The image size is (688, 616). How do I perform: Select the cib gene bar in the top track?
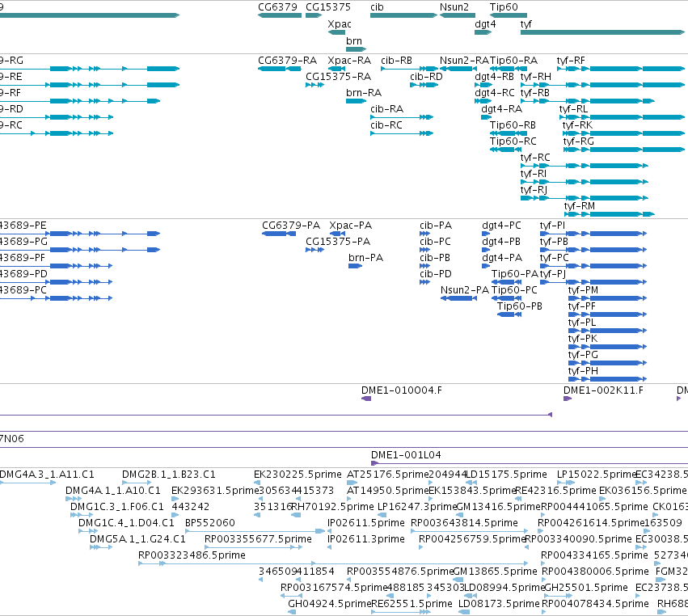(x=403, y=15)
